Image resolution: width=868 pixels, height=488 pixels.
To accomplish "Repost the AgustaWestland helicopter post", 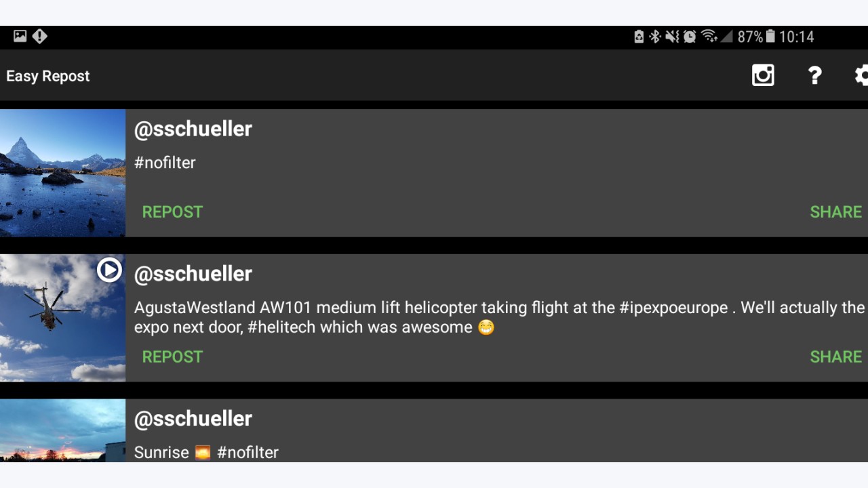I will coord(172,357).
